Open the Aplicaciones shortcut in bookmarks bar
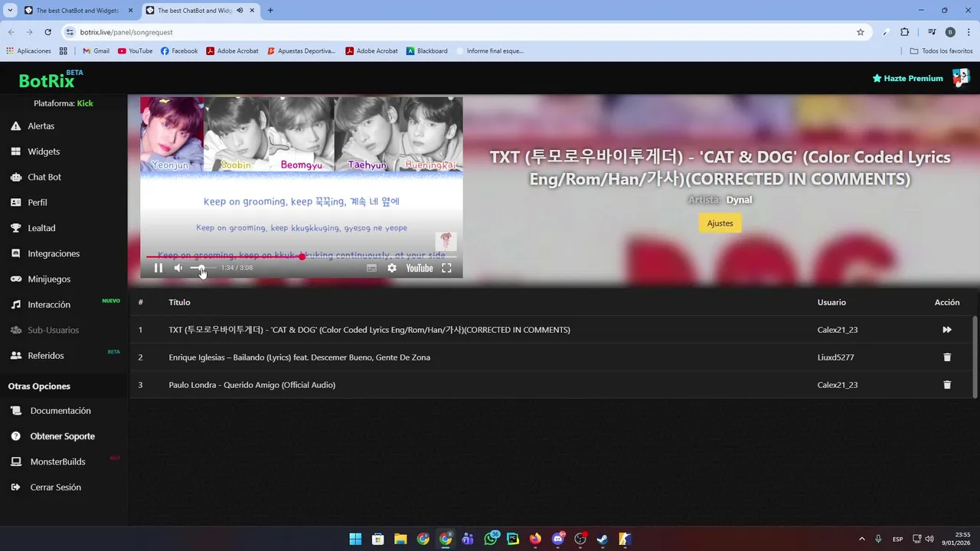 [x=29, y=51]
